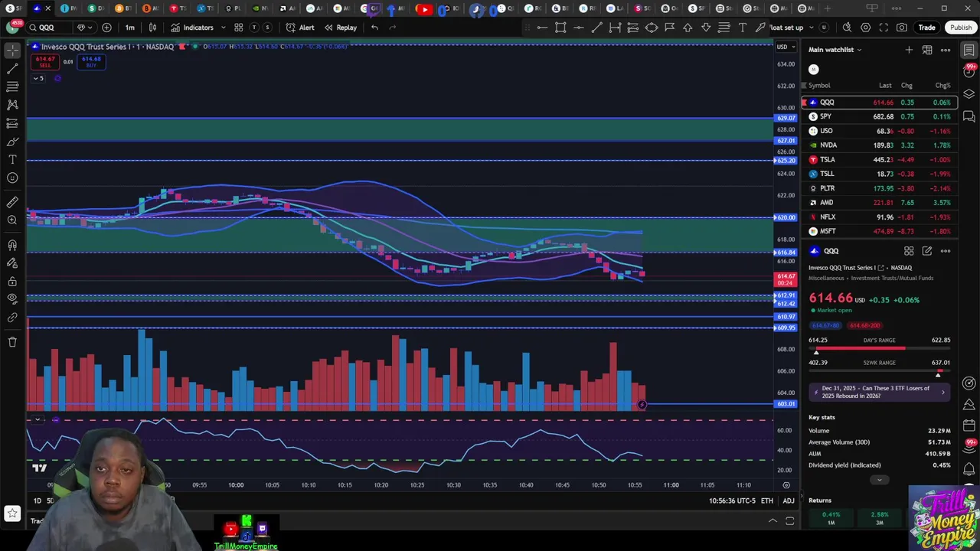The image size is (980, 551).
Task: Open the emoji icons tool in left sidebar
Action: tap(12, 178)
